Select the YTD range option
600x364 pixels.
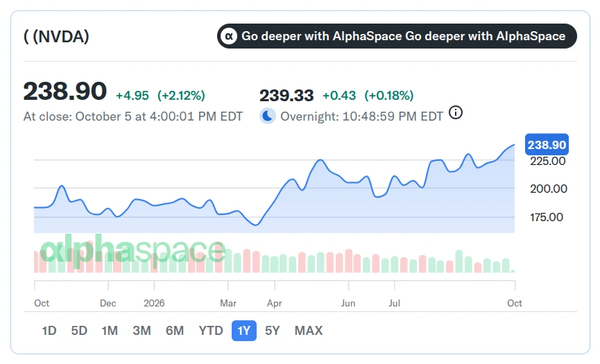(x=211, y=330)
